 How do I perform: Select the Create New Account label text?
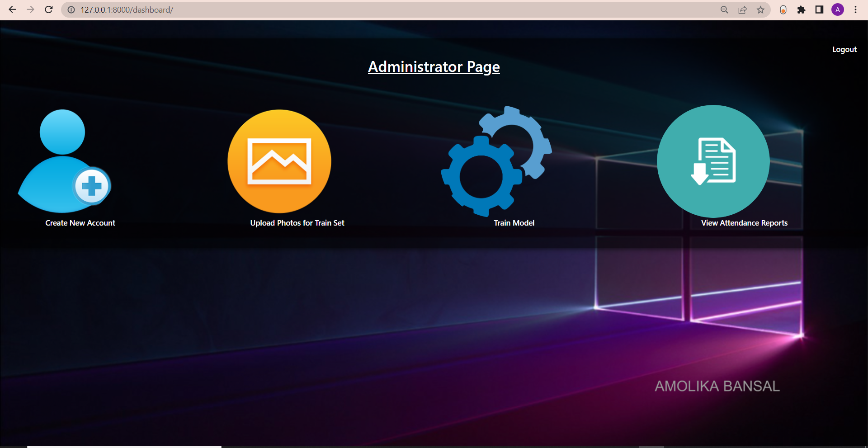tap(80, 222)
